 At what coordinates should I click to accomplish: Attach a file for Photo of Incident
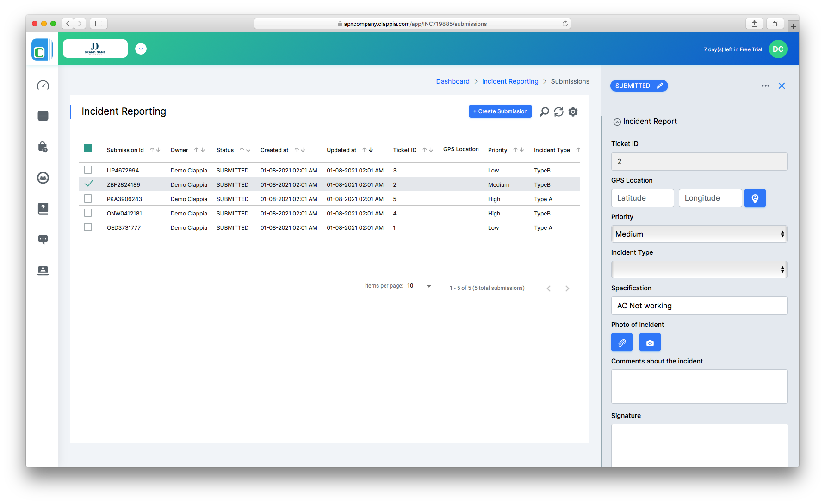click(621, 343)
